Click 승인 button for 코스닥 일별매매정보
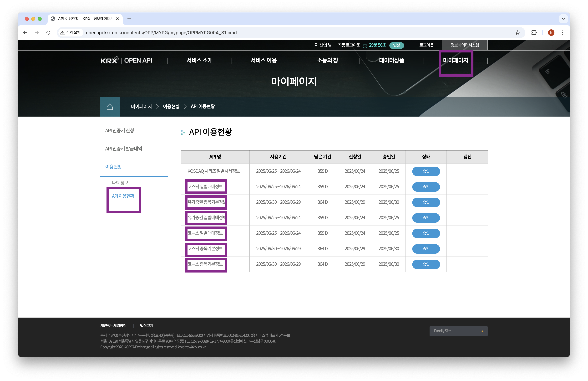The width and height of the screenshot is (588, 381). click(426, 187)
